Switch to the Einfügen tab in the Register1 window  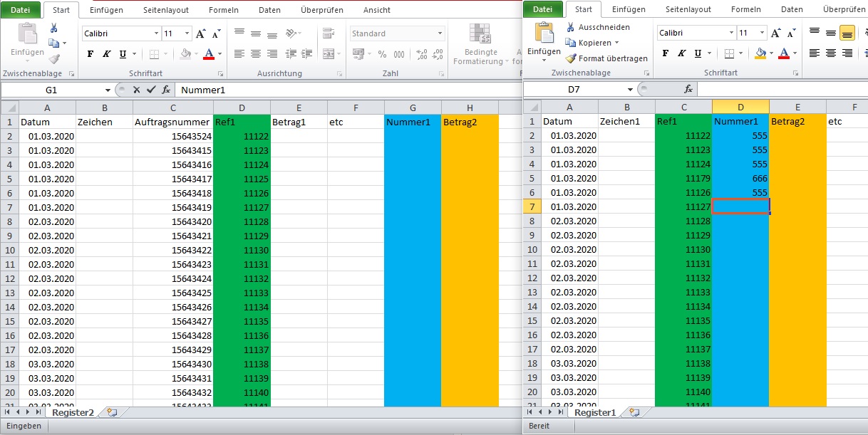629,9
